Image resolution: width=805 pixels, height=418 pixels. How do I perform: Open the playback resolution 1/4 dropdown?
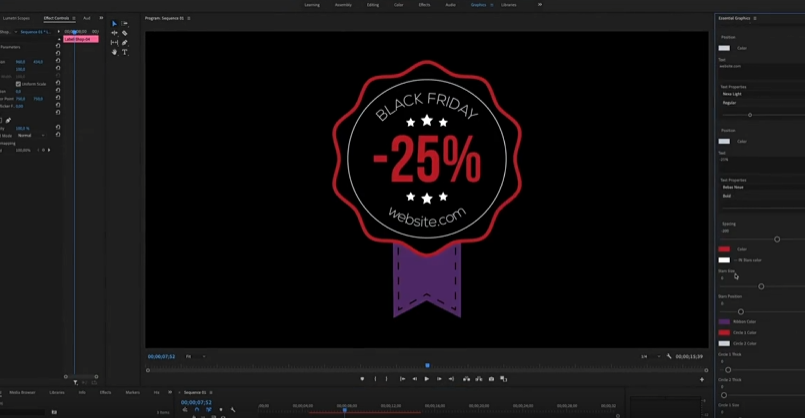pyautogui.click(x=647, y=356)
